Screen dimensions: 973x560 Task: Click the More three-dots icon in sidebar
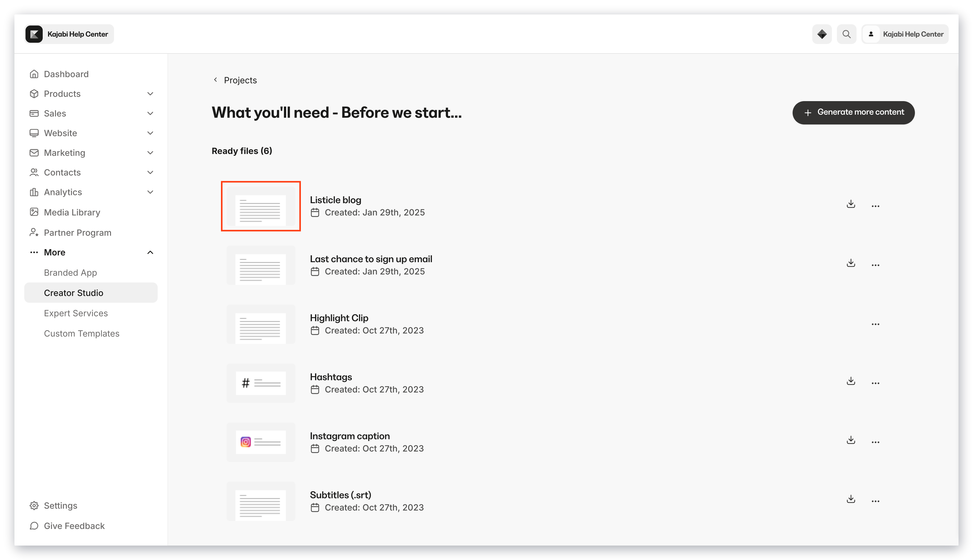pyautogui.click(x=34, y=252)
